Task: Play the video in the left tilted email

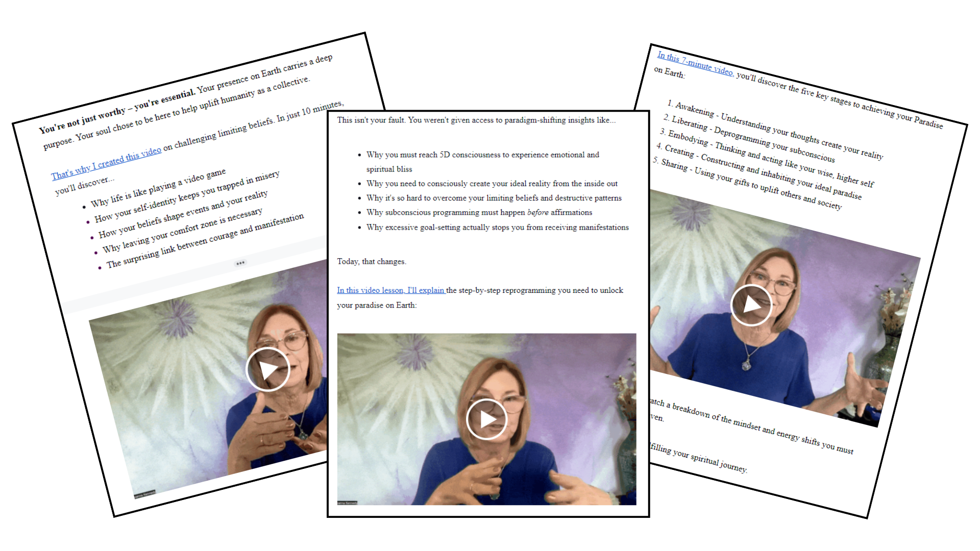Action: [267, 369]
